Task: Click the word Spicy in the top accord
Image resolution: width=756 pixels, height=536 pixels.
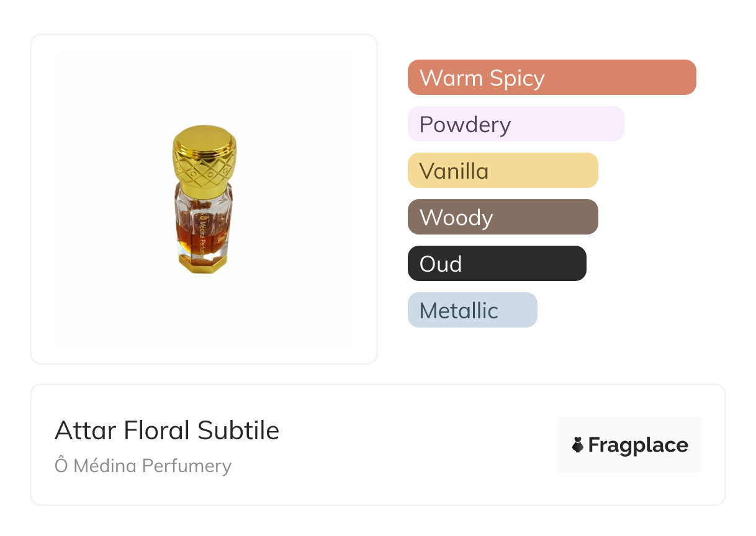Action: [516, 79]
